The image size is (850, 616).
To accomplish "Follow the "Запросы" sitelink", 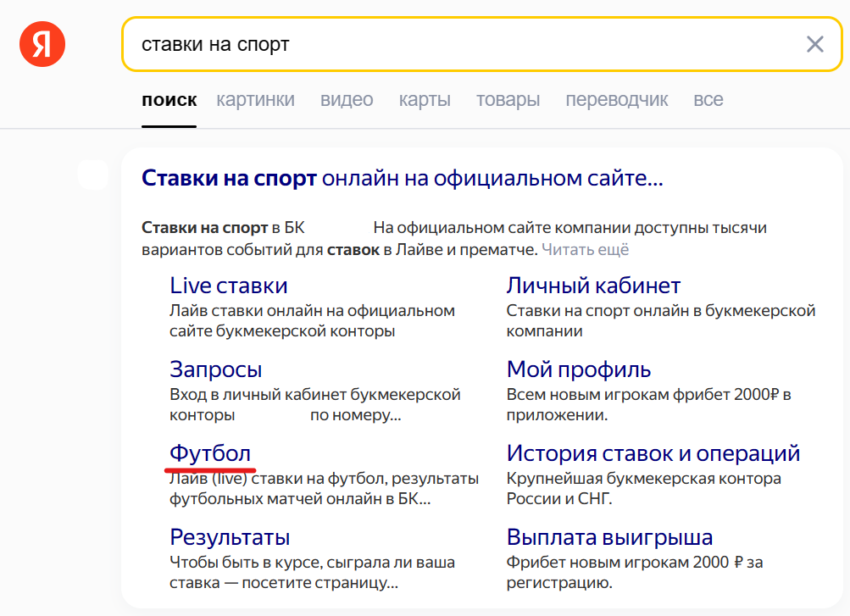I will click(x=216, y=369).
